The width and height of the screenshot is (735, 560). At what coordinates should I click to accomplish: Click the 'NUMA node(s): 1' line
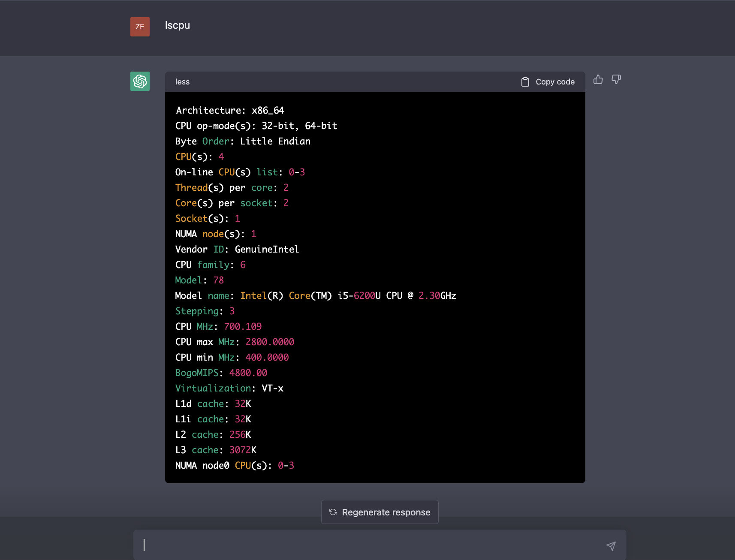pos(216,234)
